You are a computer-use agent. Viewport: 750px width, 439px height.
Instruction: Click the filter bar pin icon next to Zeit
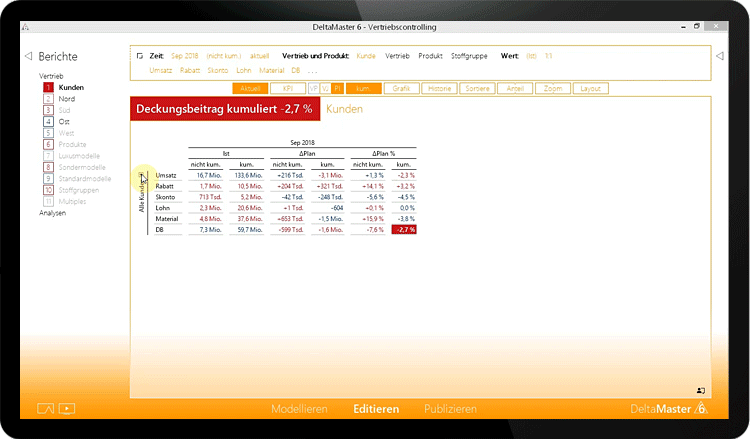140,56
